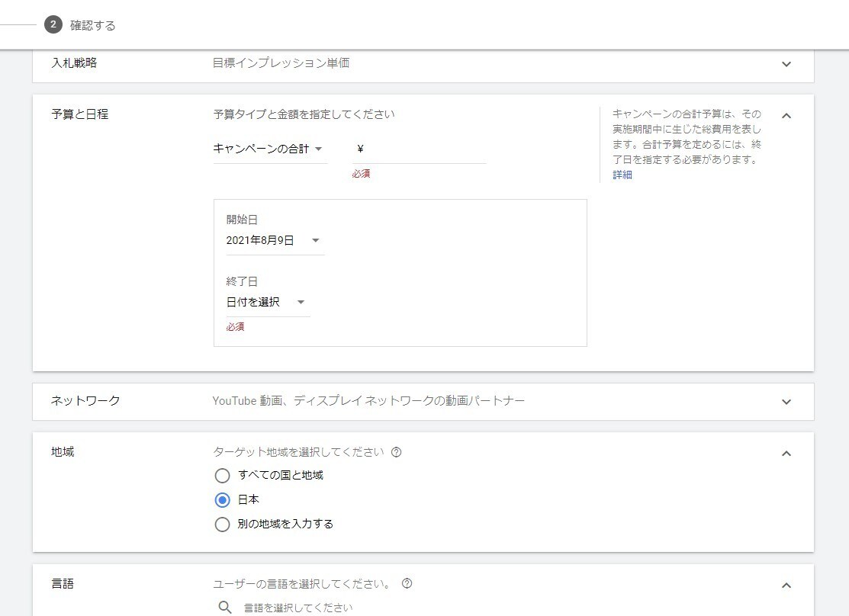This screenshot has width=849, height=616.
Task: Click the step 2 確認する circle icon
Action: [x=53, y=24]
